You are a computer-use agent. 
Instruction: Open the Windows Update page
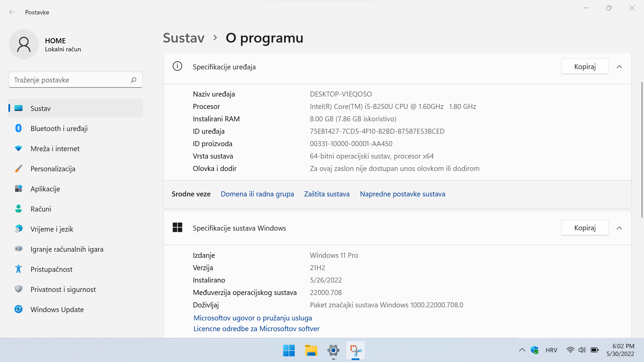(76, 309)
